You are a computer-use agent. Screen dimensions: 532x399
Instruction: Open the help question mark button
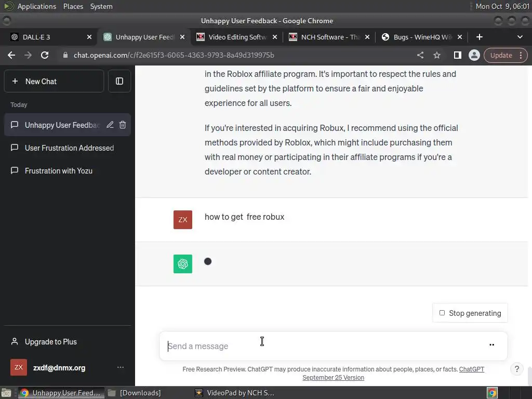[x=517, y=369]
